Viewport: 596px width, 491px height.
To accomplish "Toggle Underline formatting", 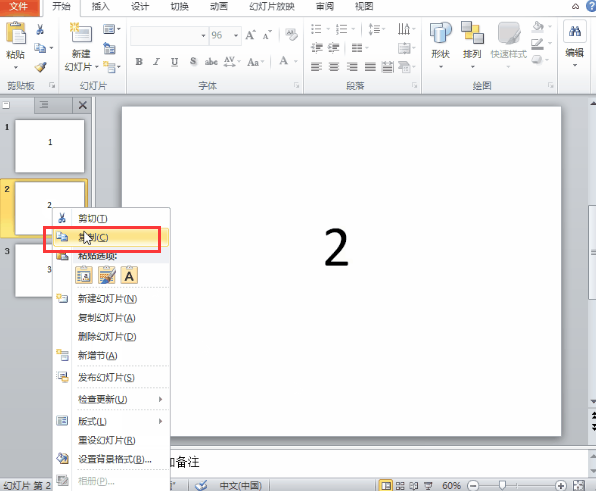I will [x=174, y=62].
